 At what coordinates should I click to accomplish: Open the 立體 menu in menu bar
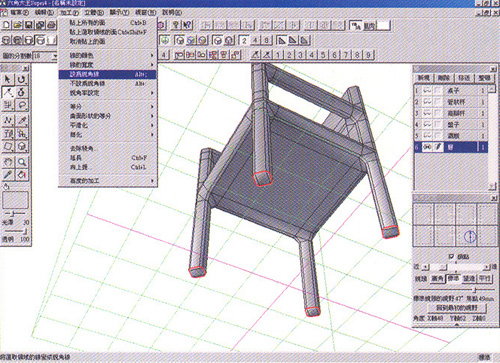point(94,12)
